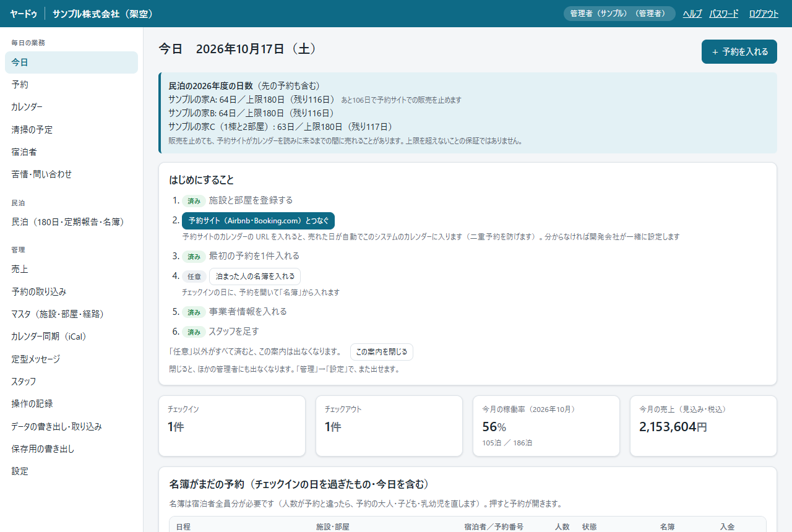Open マスタ（施設・部屋・経路）
The height and width of the screenshot is (532, 792).
click(71, 314)
